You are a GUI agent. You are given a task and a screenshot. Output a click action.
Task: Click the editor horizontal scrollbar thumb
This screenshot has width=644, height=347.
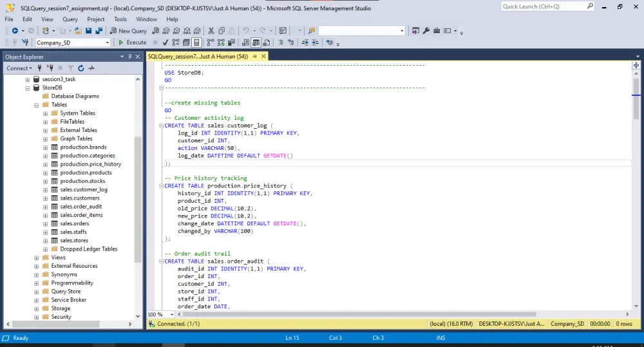359,315
